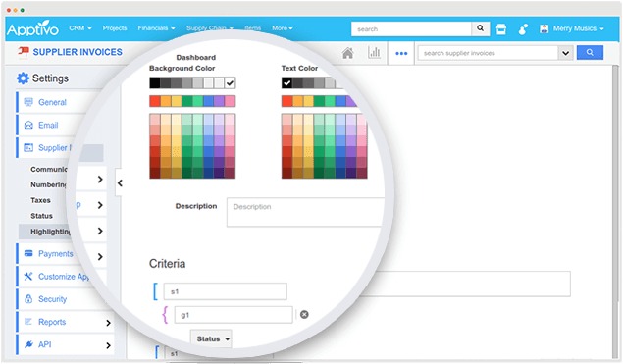The width and height of the screenshot is (623, 364).
Task: Open the CRM menu
Action: coord(80,28)
